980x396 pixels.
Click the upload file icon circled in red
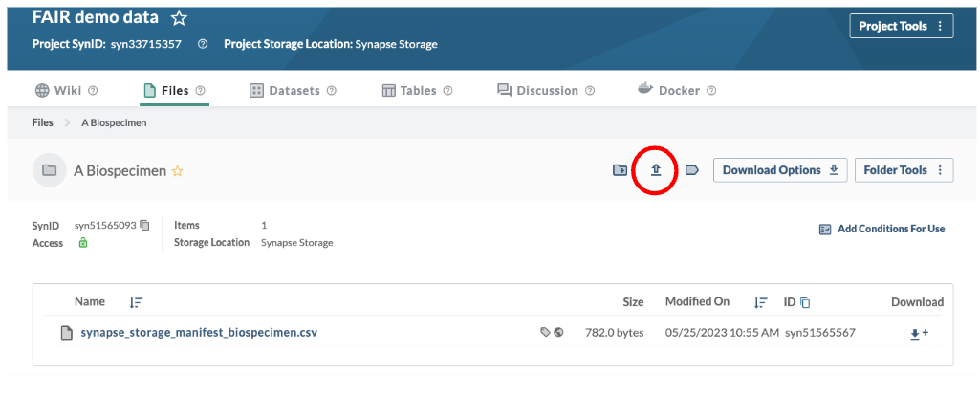tap(655, 170)
